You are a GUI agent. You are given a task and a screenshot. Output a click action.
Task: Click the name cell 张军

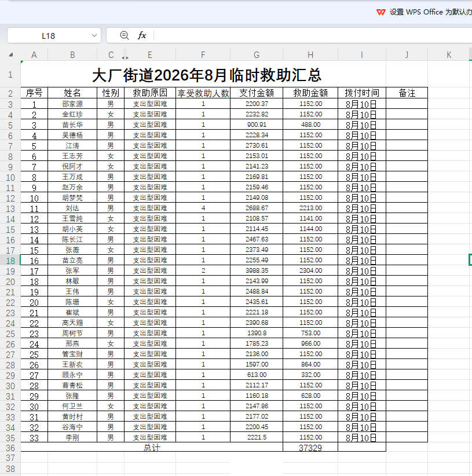72,271
